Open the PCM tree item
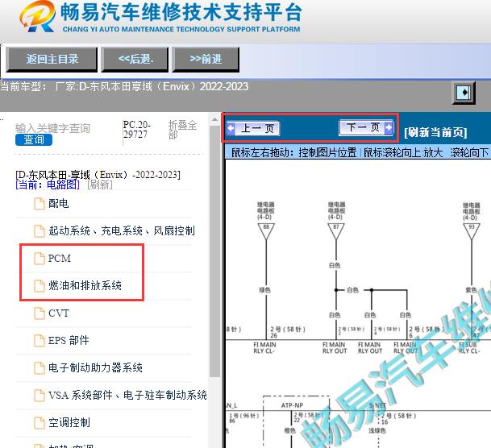This screenshot has width=491, height=448. pos(60,259)
